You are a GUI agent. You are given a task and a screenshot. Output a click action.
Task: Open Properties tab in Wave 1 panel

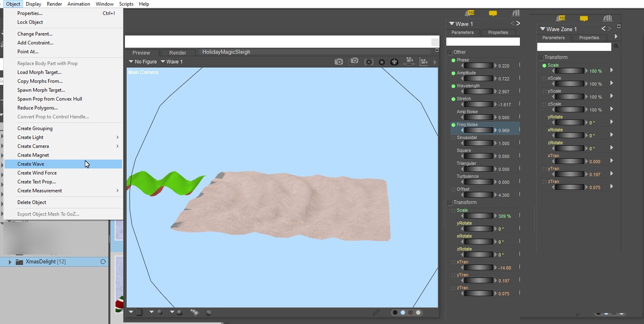point(498,33)
